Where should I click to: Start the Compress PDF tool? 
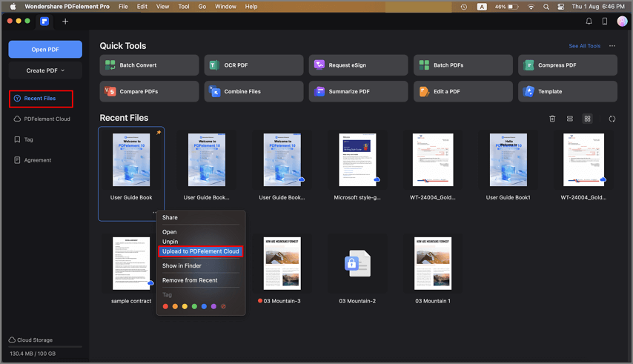(x=568, y=65)
